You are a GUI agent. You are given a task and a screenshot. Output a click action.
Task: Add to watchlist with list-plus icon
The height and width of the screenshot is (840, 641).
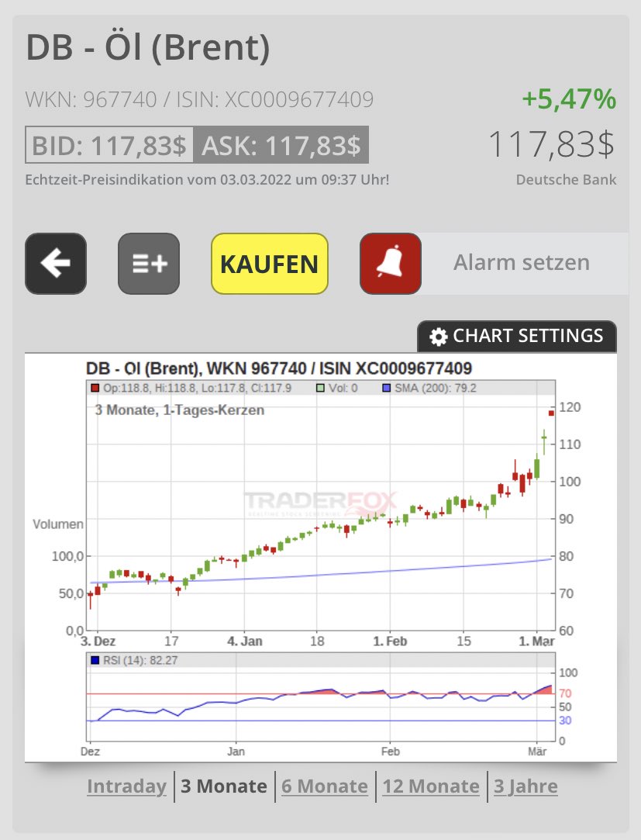pos(149,264)
